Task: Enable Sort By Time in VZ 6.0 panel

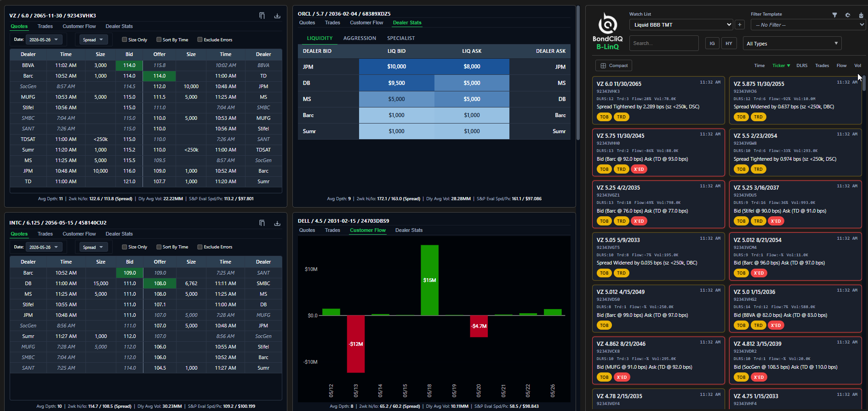Action: click(x=159, y=39)
